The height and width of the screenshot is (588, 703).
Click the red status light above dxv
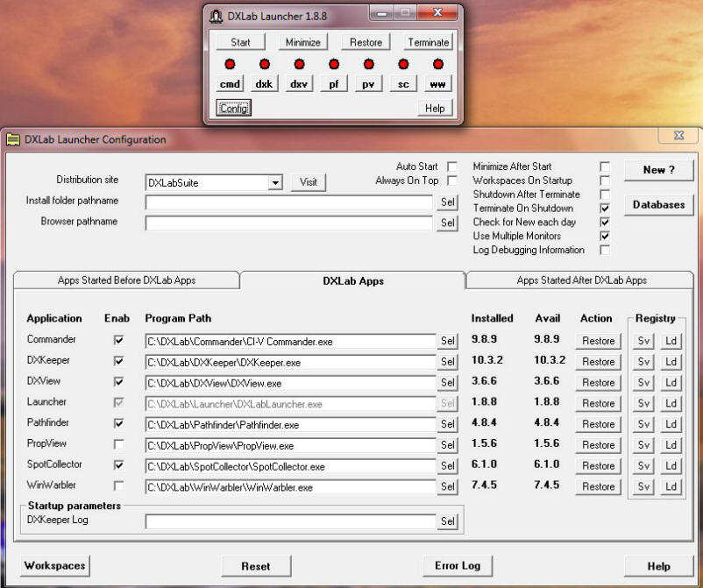pyautogui.click(x=299, y=64)
